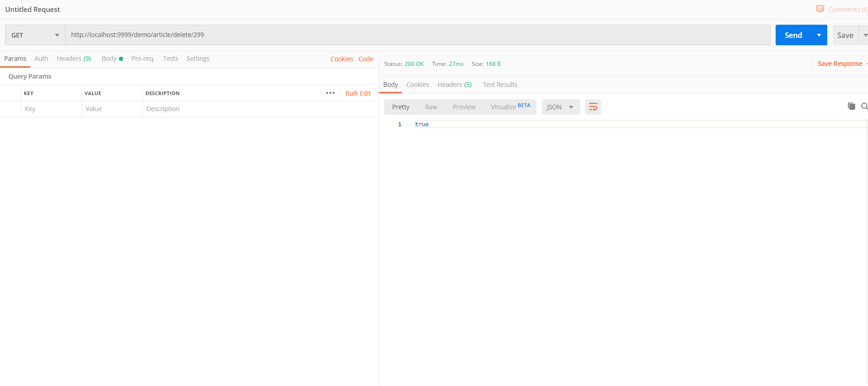Viewport: 868px width, 386px height.
Task: Click the Size 168 B value
Action: [493, 64]
